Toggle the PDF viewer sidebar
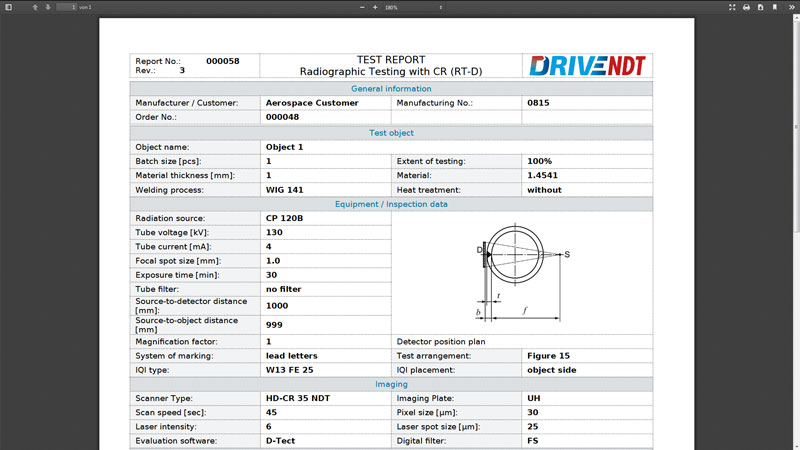Image resolution: width=800 pixels, height=450 pixels. coord(8,7)
